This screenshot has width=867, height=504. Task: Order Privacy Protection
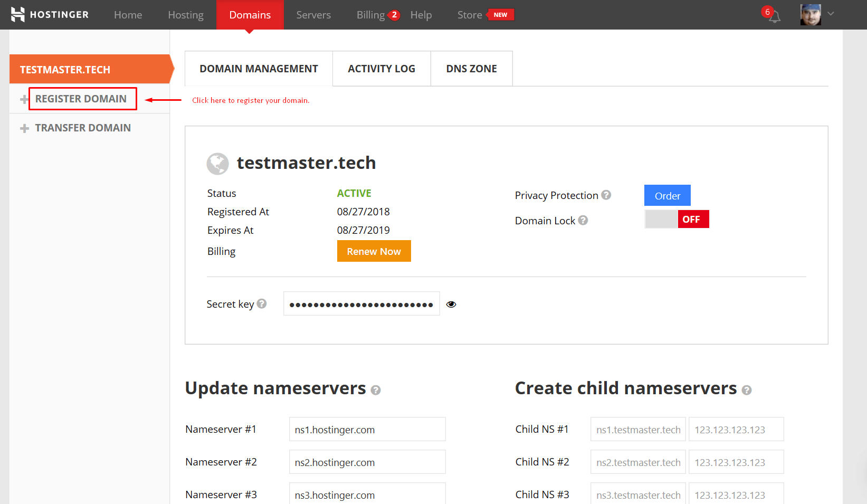click(668, 195)
